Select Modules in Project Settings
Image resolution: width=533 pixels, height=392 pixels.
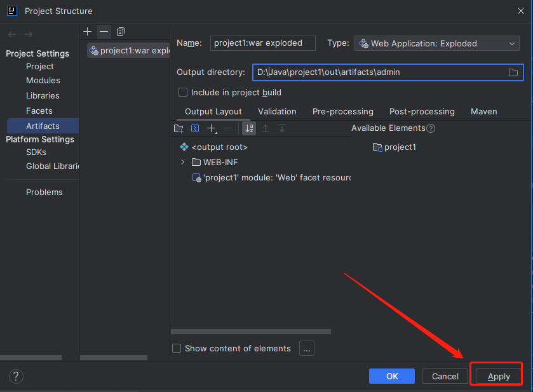[x=43, y=80]
